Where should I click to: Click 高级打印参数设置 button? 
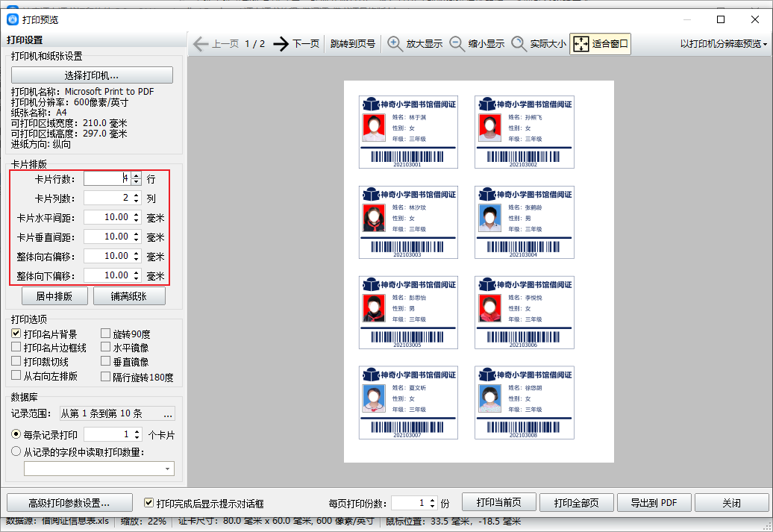[69, 503]
